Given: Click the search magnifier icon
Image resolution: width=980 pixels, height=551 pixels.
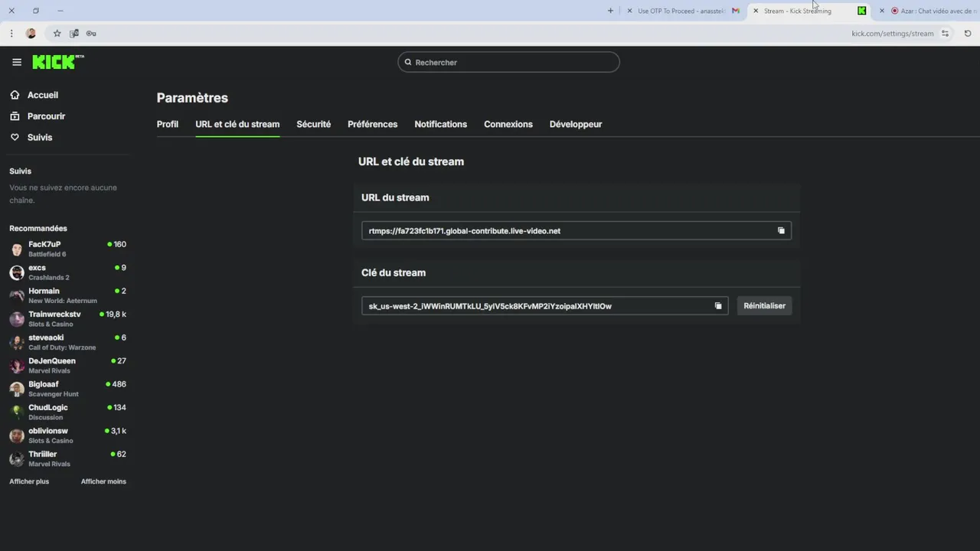Looking at the screenshot, I should (x=408, y=62).
